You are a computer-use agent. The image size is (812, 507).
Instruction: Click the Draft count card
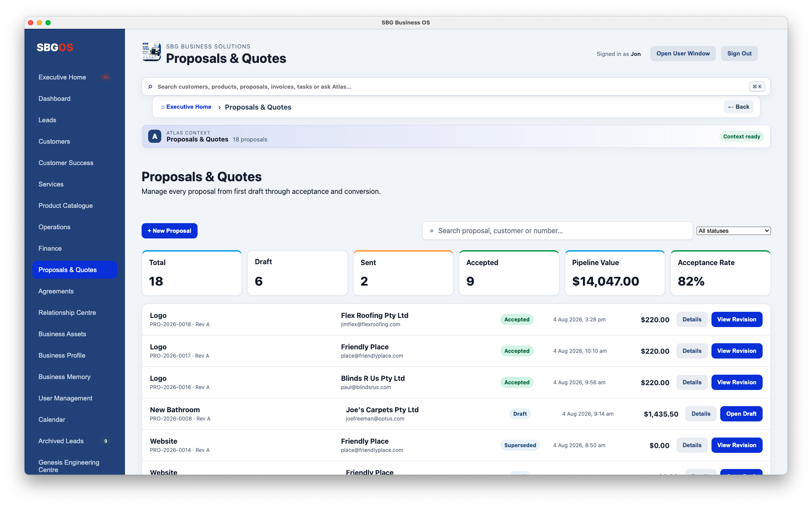[x=297, y=273]
